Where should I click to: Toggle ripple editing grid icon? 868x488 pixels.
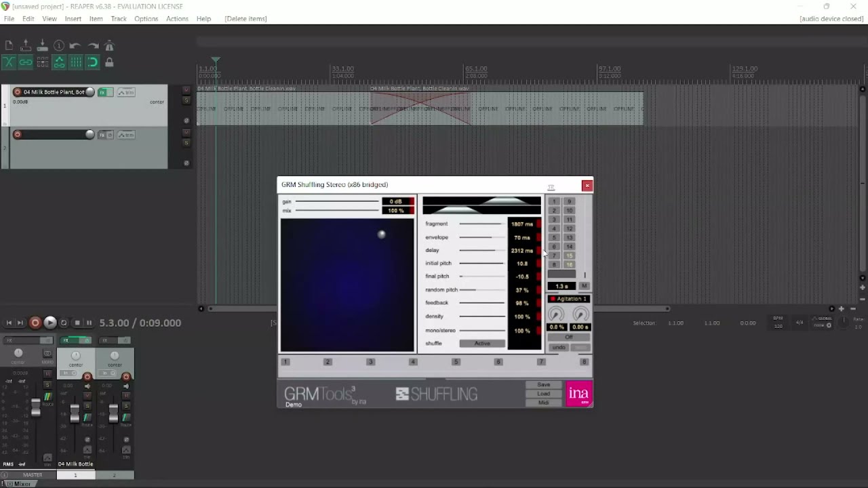coord(42,62)
